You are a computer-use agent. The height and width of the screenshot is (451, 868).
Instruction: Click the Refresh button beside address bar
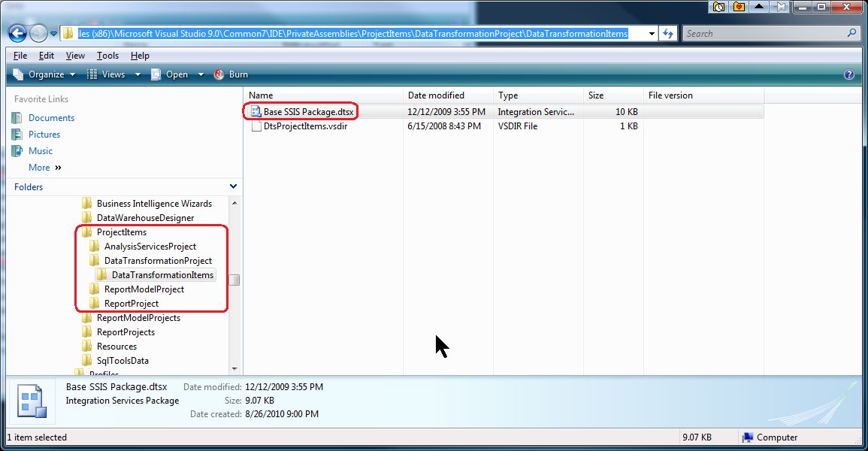tap(668, 34)
